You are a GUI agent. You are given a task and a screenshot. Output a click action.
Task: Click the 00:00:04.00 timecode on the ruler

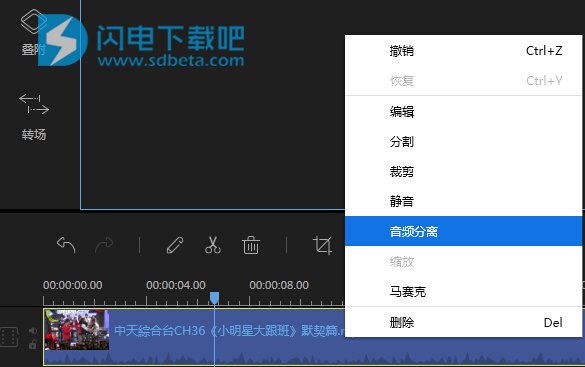(x=176, y=285)
